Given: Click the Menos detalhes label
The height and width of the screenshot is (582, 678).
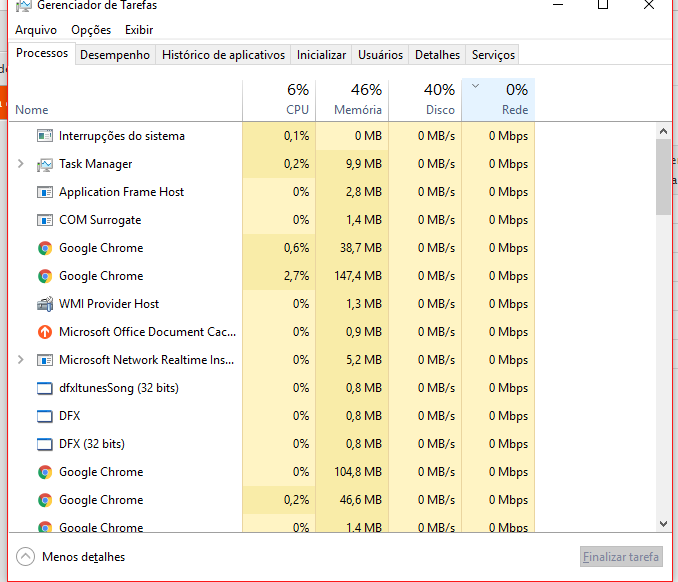Looking at the screenshot, I should tap(83, 557).
